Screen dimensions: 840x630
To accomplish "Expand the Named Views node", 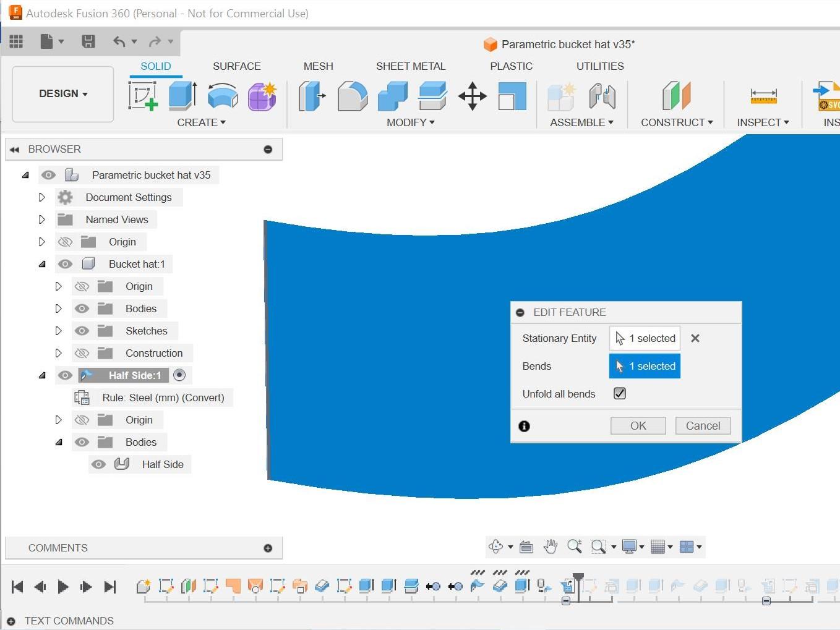I will (x=41, y=219).
